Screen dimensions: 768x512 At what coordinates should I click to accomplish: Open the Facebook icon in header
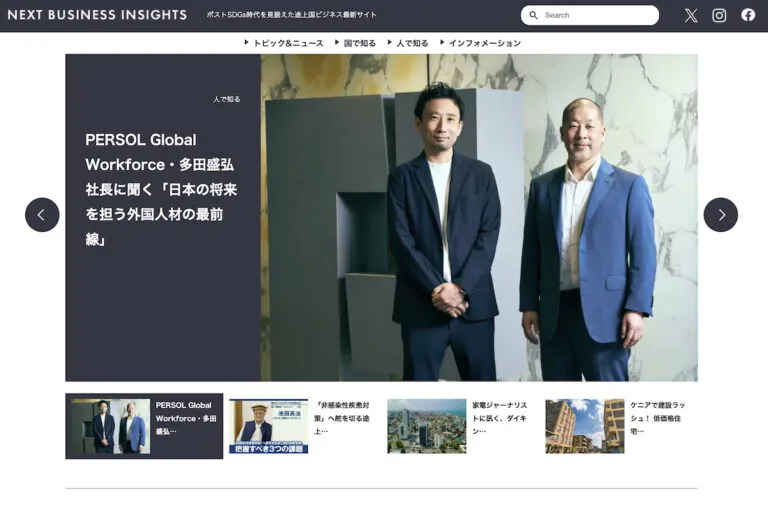click(748, 15)
